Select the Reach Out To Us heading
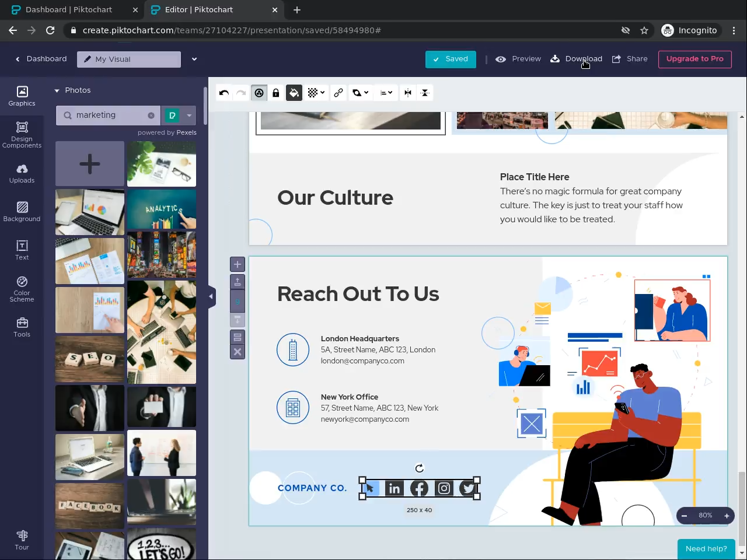 point(358,294)
